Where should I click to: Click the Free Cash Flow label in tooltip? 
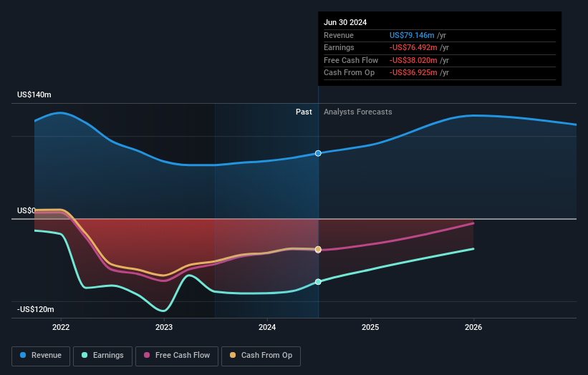tap(351, 60)
